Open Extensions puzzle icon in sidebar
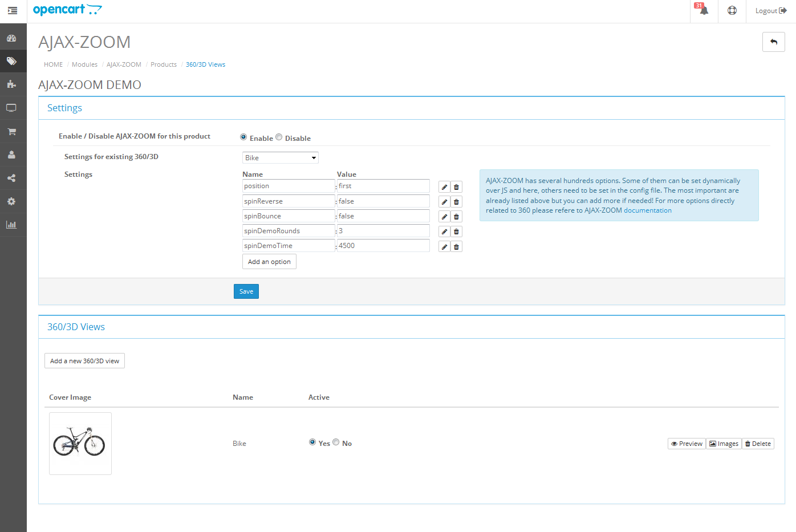The height and width of the screenshot is (532, 796). tap(11, 84)
